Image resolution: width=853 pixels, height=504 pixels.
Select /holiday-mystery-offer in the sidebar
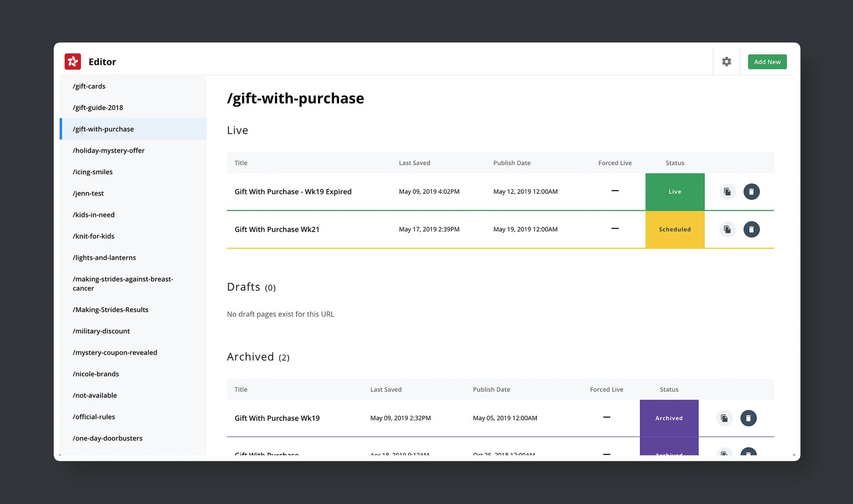point(109,151)
